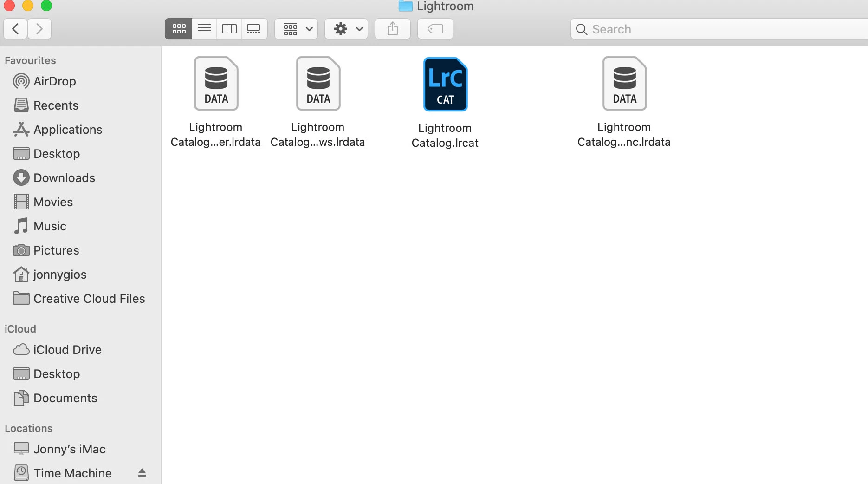868x484 pixels.
Task: Open the group-by arrangement dropdown
Action: coord(296,29)
